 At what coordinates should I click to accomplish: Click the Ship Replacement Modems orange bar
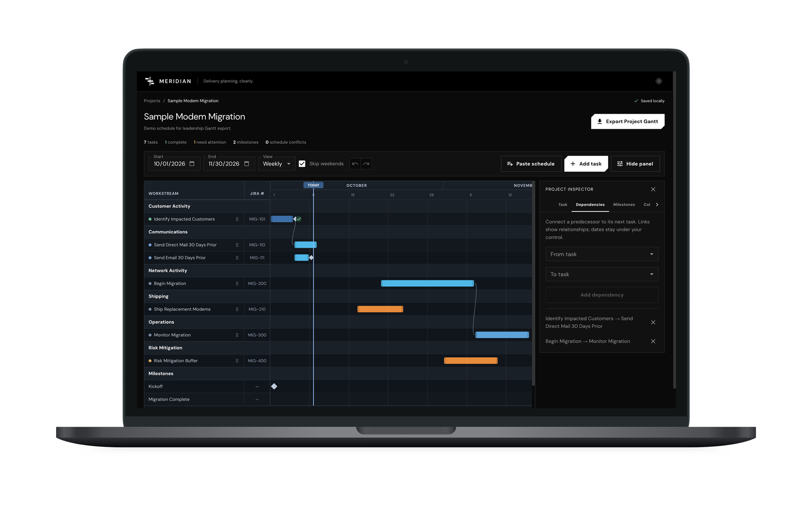pyautogui.click(x=380, y=309)
